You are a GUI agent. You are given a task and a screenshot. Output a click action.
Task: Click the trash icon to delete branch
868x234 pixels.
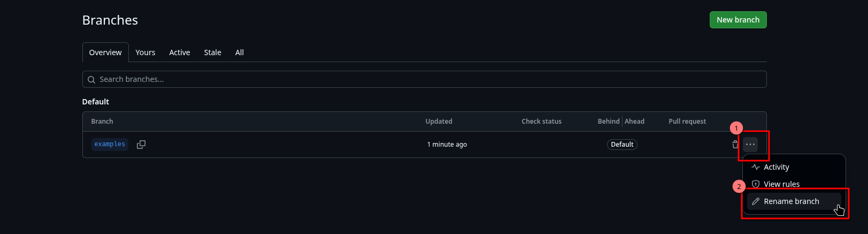735,145
